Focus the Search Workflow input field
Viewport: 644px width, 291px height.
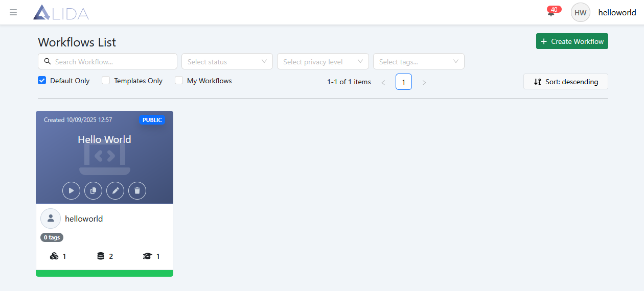pos(107,61)
